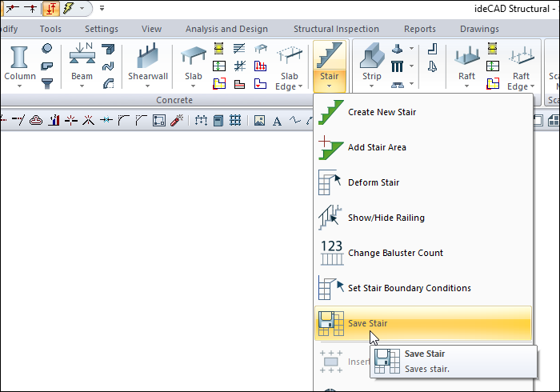Click the Save Stair menu entry

click(367, 323)
